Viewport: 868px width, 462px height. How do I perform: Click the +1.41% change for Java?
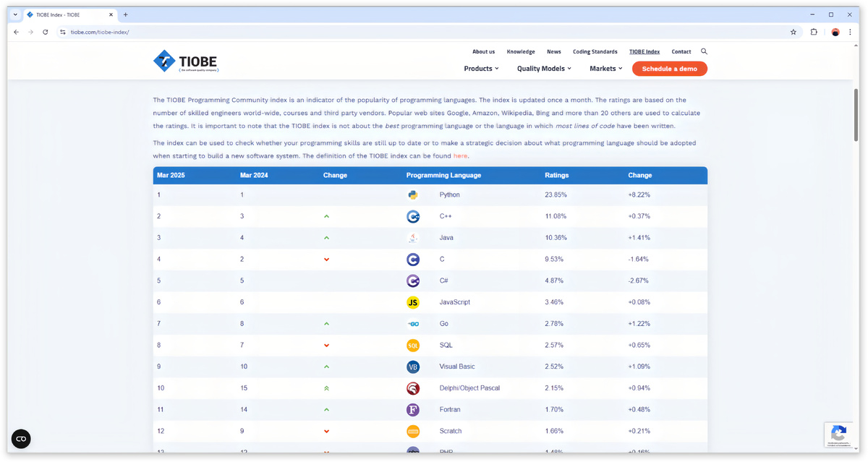(639, 238)
